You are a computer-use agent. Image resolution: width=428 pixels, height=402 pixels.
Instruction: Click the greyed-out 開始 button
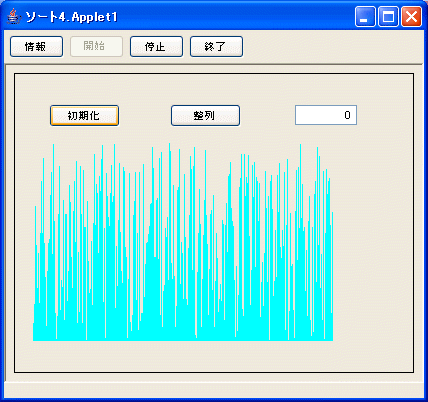point(96,47)
